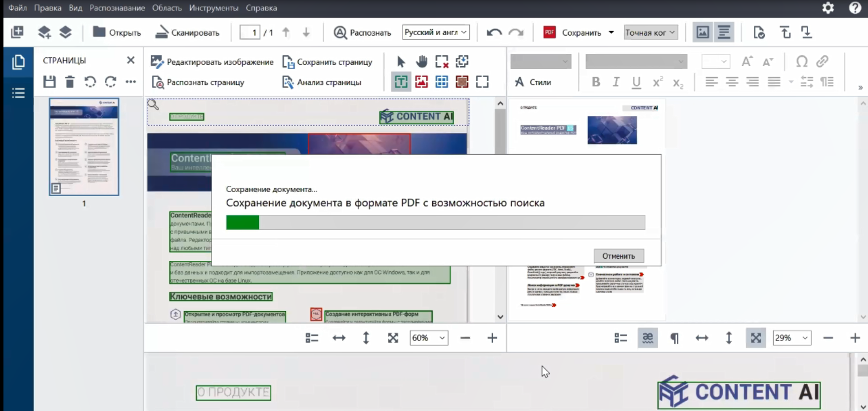Click the page number field
The image size is (868, 411).
click(250, 33)
